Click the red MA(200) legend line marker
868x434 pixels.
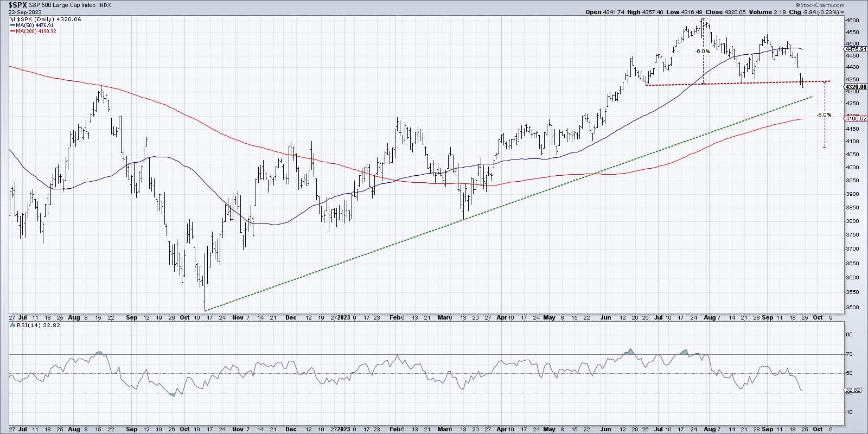(x=13, y=31)
